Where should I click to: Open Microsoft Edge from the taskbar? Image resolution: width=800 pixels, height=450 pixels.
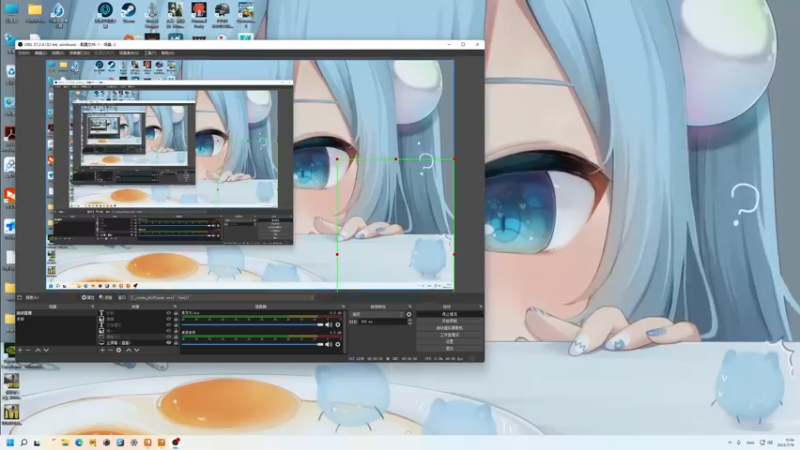tap(79, 442)
